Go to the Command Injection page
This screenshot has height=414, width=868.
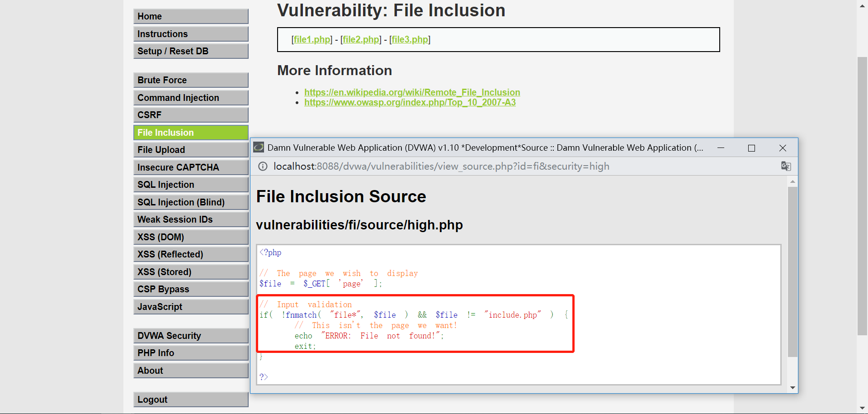point(191,98)
